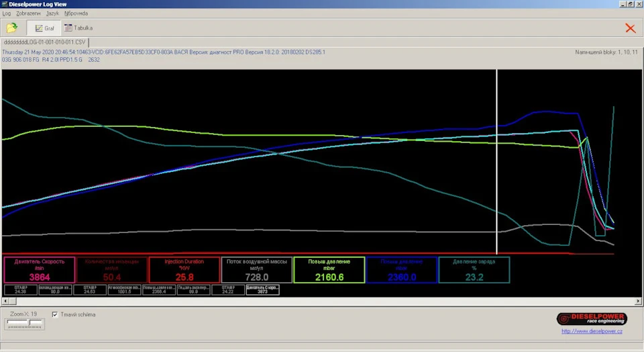The image size is (644, 352).
Task: Select the engine speed 3864 channel box
Action: point(40,270)
